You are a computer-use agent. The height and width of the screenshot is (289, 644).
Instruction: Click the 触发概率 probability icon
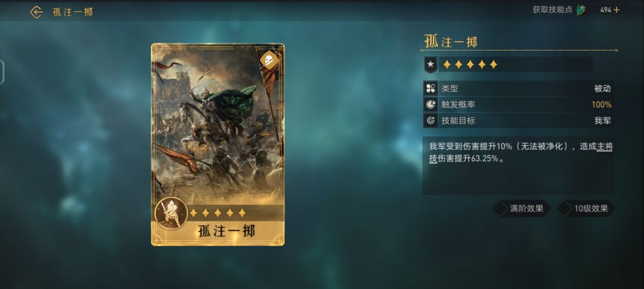click(431, 104)
